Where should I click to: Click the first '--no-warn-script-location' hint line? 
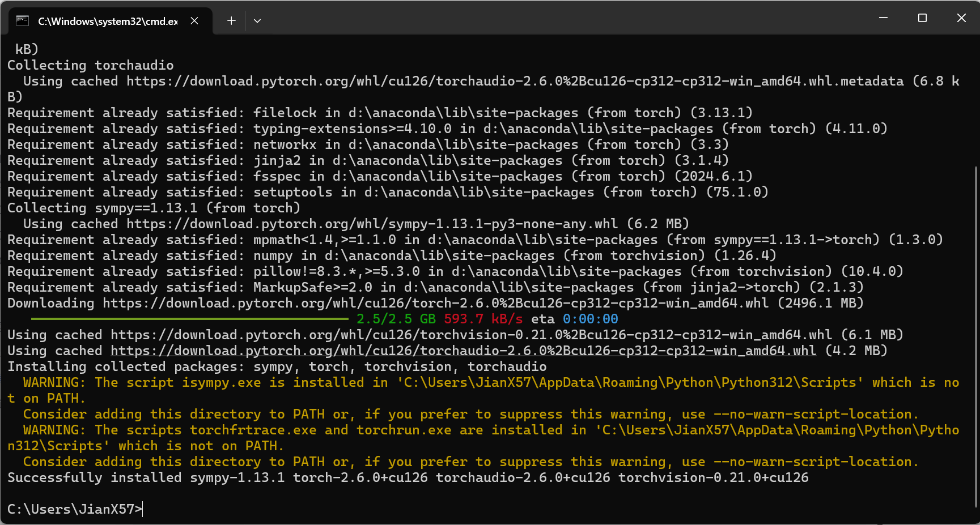470,414
